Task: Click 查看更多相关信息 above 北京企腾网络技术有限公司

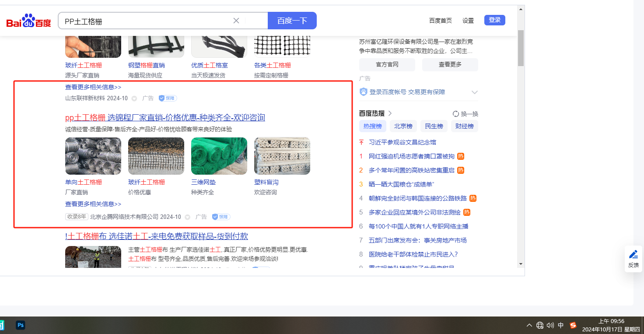Action: point(93,204)
